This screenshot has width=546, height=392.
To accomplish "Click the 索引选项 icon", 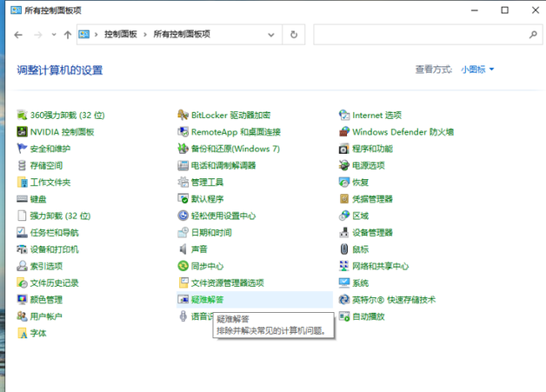I will point(22,266).
